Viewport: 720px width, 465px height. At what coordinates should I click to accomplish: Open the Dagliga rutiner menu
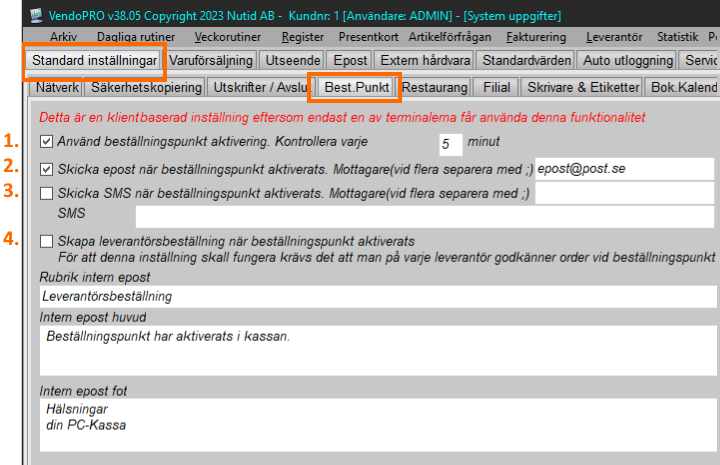132,36
